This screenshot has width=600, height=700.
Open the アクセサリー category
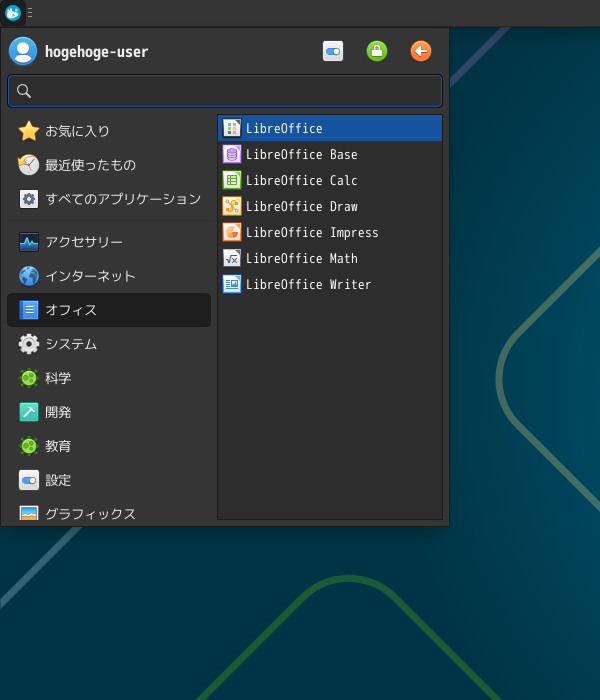(x=84, y=242)
